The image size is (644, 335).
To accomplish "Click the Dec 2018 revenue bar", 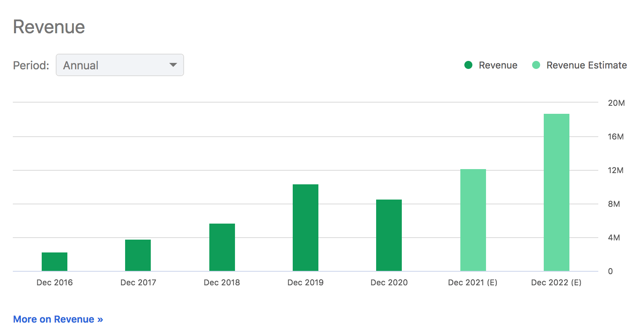I will (x=222, y=247).
